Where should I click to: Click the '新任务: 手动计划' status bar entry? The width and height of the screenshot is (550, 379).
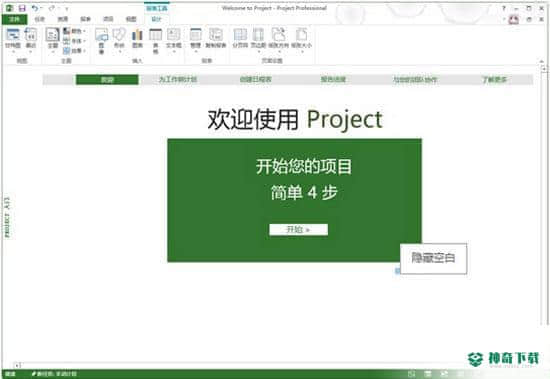tap(54, 374)
